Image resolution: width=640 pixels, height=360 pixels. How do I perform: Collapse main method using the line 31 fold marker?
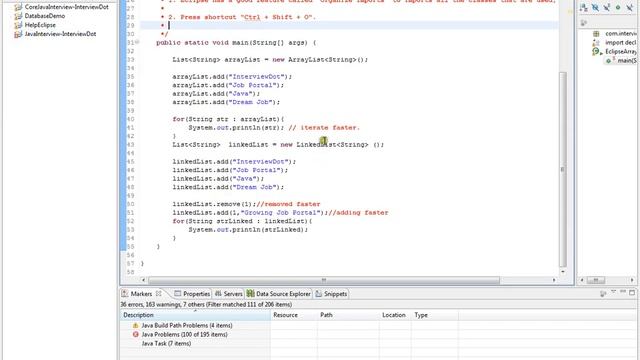tap(137, 42)
